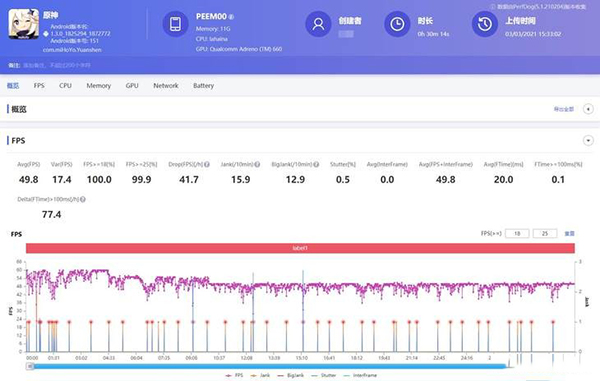Switch to the Battery tab

204,86
